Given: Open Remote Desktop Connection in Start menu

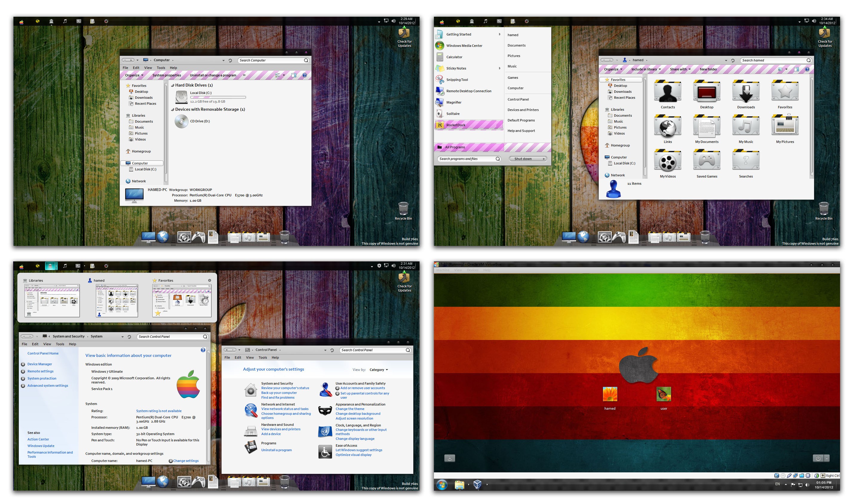Looking at the screenshot, I should (468, 91).
